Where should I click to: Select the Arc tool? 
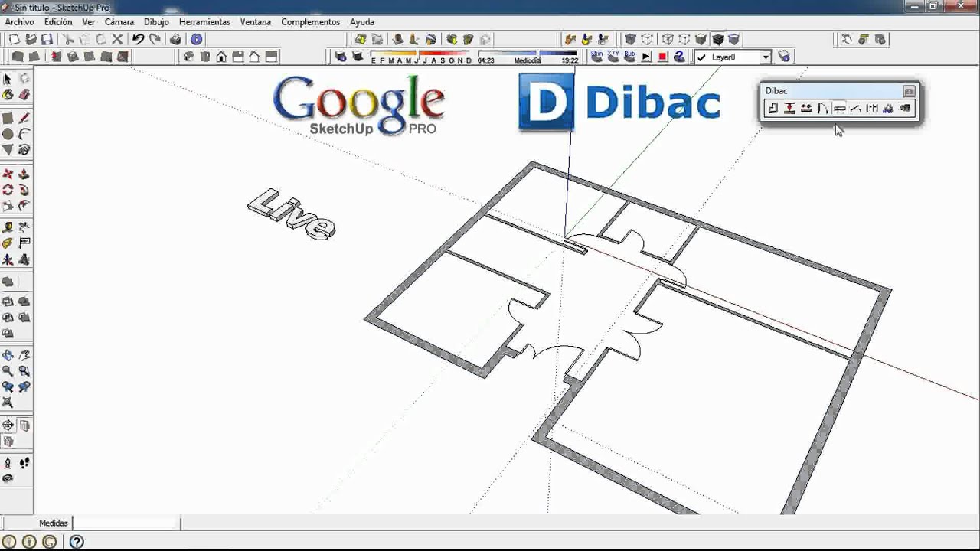coord(24,134)
